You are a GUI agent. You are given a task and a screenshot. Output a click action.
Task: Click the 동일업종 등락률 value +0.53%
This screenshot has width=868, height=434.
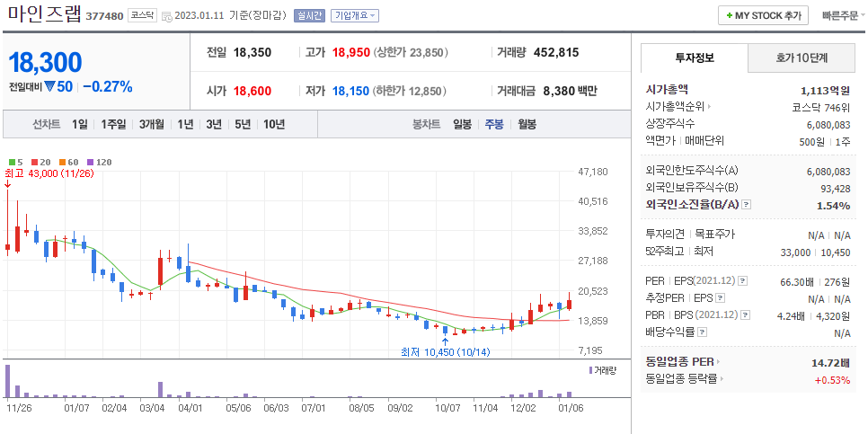point(832,380)
